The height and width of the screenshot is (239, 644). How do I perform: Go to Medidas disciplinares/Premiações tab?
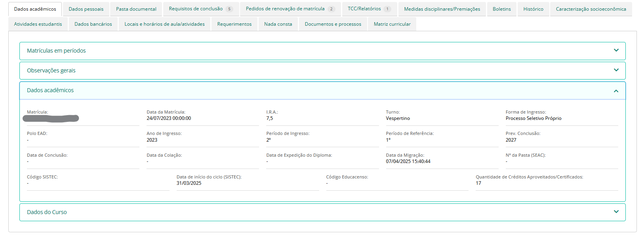click(442, 9)
